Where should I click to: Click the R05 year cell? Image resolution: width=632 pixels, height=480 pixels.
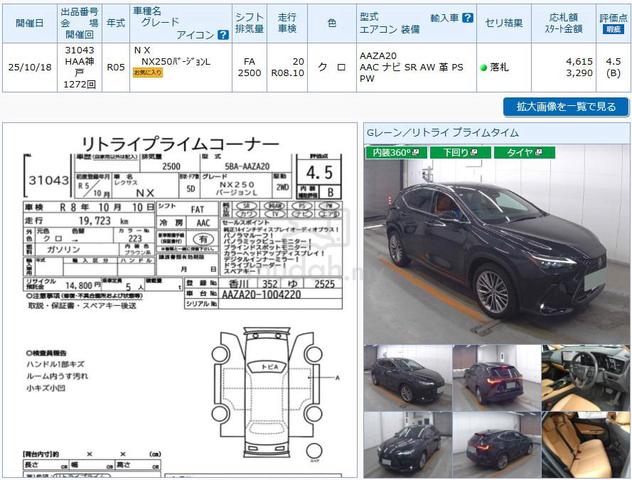point(116,67)
